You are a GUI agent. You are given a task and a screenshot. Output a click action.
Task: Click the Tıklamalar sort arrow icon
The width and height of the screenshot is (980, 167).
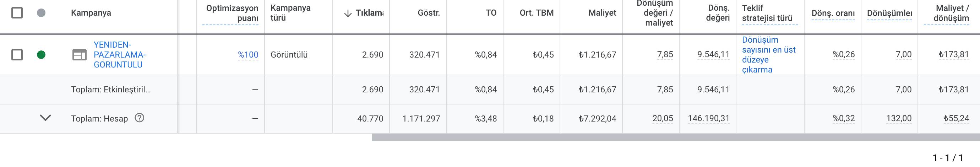click(x=347, y=13)
